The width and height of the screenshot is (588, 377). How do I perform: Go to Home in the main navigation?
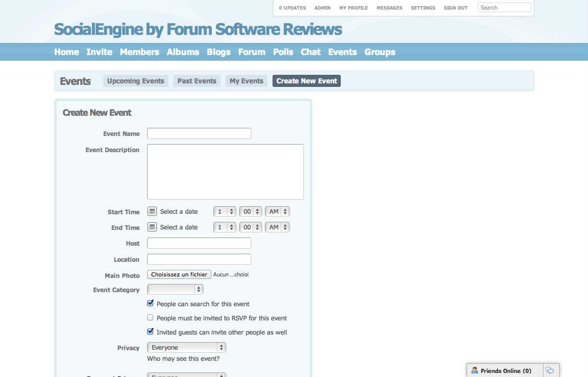(x=67, y=52)
